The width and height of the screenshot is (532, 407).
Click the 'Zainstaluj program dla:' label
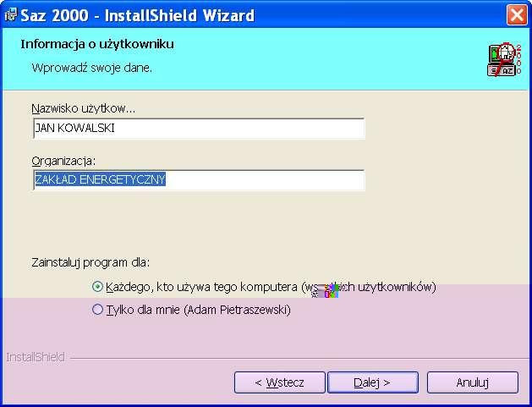(90, 263)
